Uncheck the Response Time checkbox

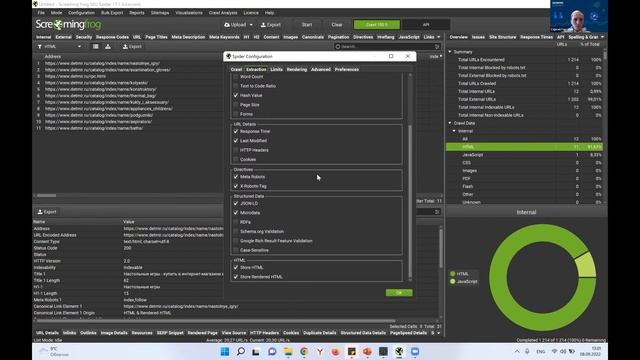[236, 131]
